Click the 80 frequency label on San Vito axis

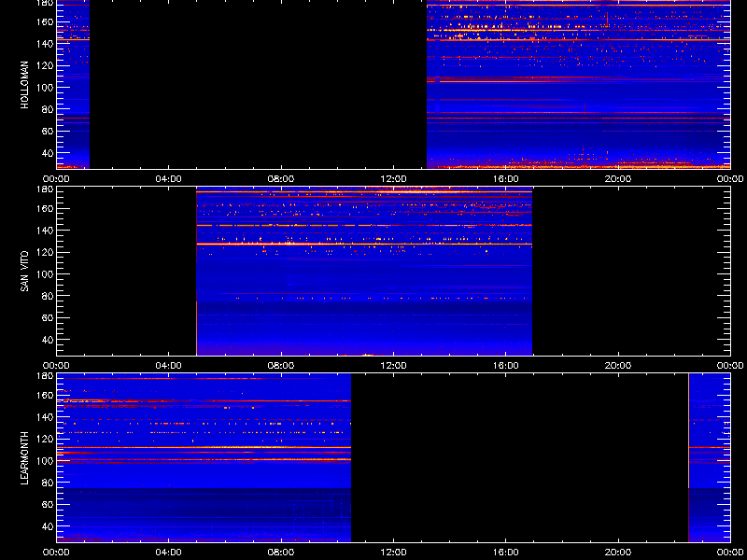(48, 296)
